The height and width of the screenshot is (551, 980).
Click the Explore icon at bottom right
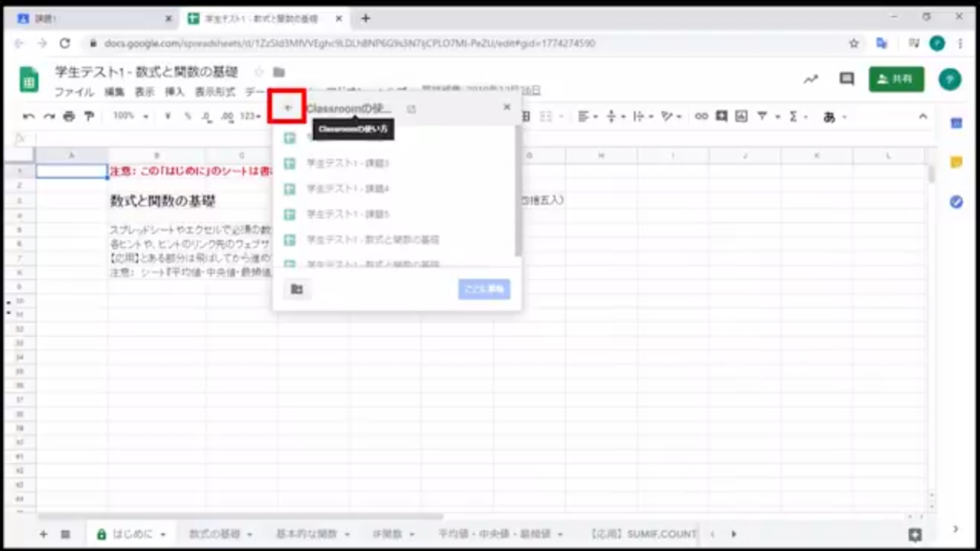pyautogui.click(x=915, y=534)
